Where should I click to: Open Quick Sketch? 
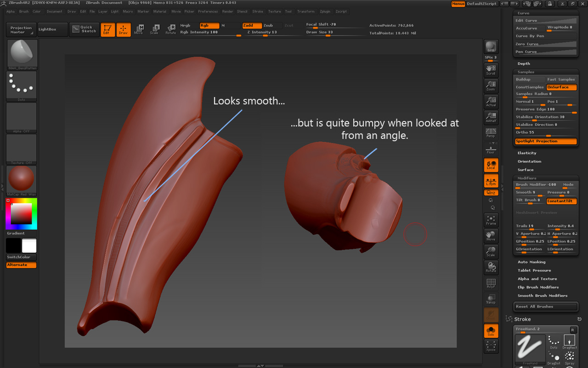tap(84, 29)
